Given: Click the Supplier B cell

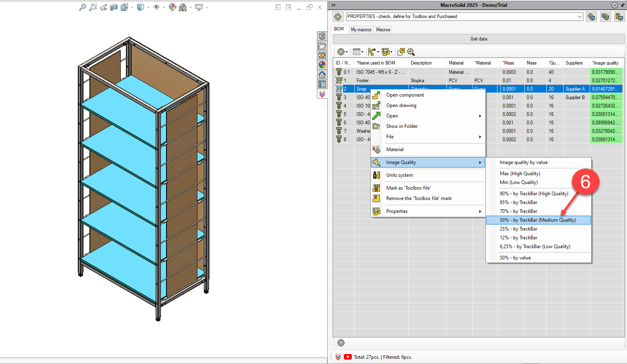Looking at the screenshot, I should (x=576, y=97).
